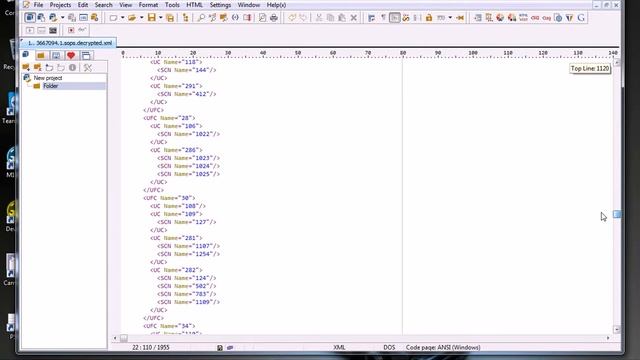Image resolution: width=640 pixels, height=360 pixels.
Task: Select the Folder tree item
Action: pos(51,86)
